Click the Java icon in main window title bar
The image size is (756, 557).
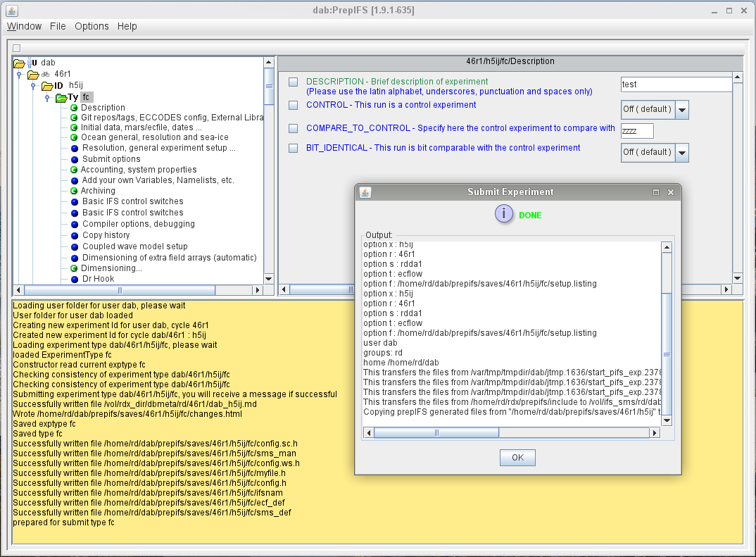(x=13, y=11)
